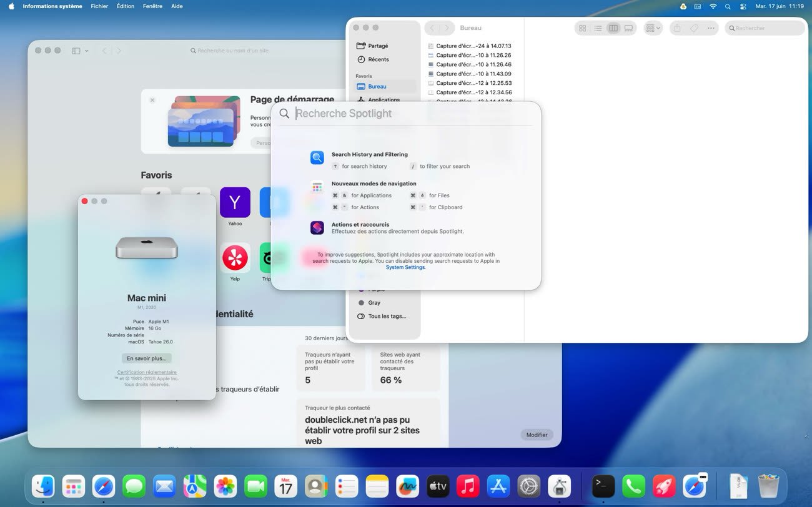This screenshot has width=812, height=507.
Task: Open the Safari sidebar dropdown chevron
Action: click(87, 51)
